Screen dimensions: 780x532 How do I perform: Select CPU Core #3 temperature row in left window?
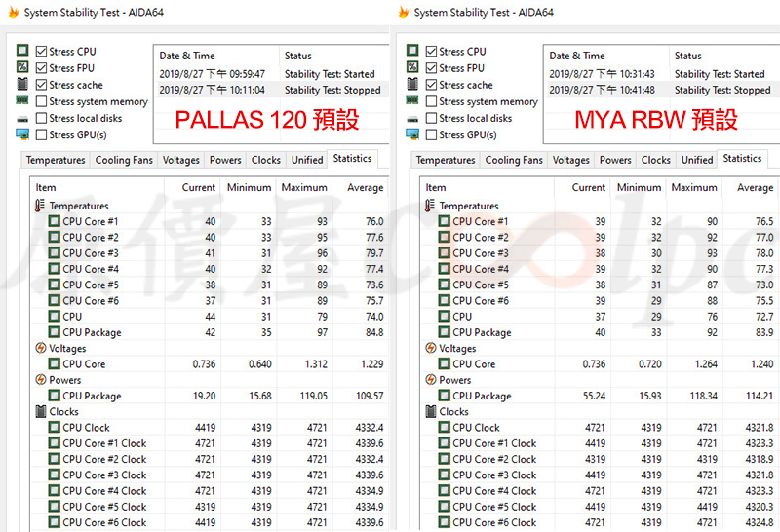tap(210, 253)
